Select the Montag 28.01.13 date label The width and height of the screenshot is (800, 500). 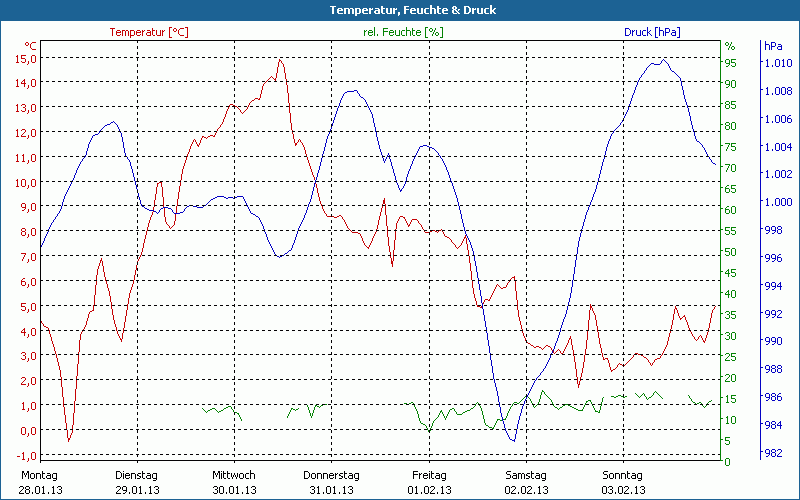[x=39, y=482]
